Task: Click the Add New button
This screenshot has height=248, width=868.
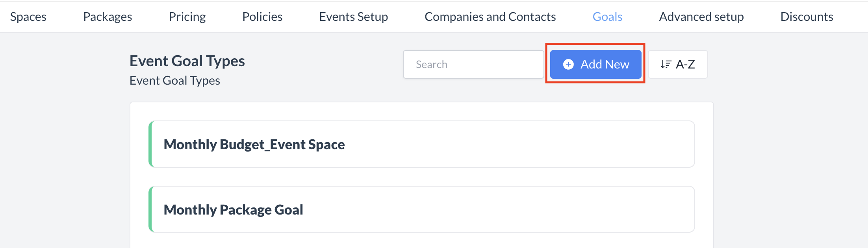Action: pos(595,64)
